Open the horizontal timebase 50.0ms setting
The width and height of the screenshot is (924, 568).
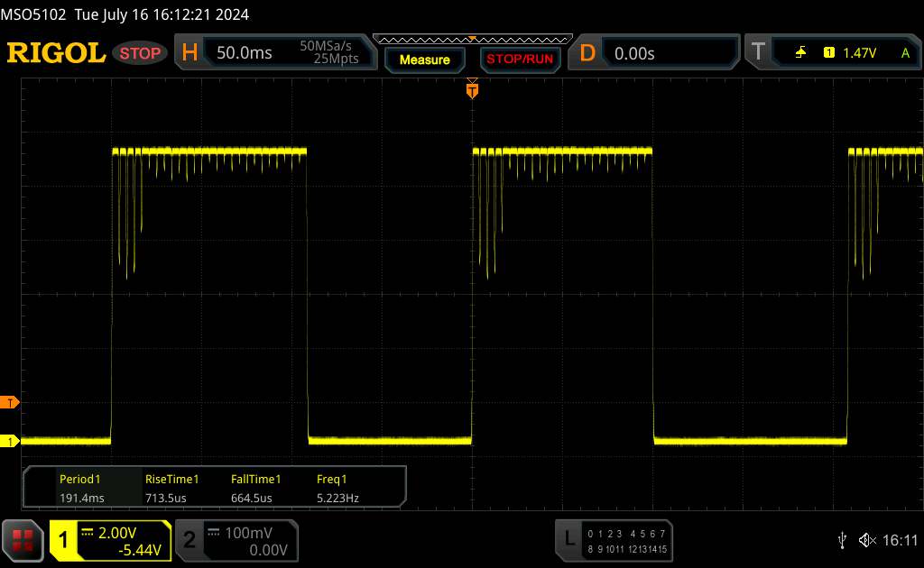[245, 53]
